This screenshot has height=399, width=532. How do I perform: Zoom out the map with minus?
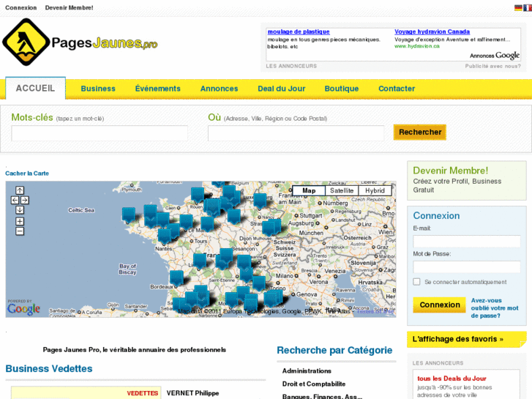click(20, 231)
